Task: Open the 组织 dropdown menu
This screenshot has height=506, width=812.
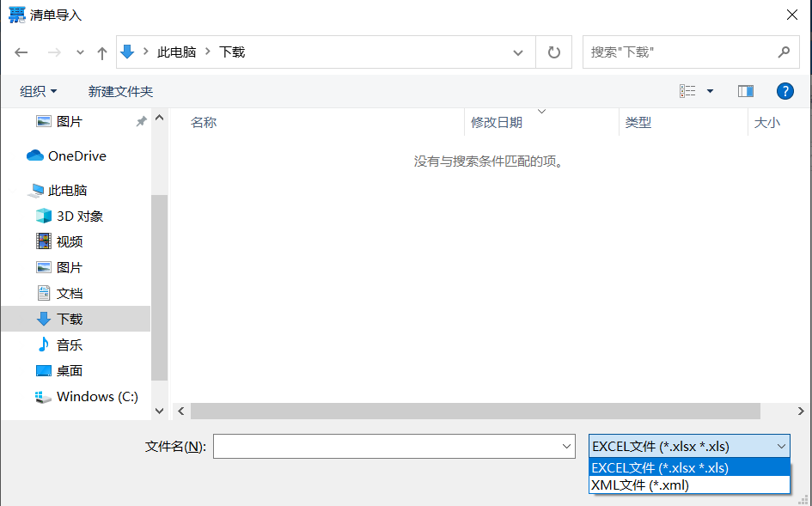Action: tap(39, 91)
